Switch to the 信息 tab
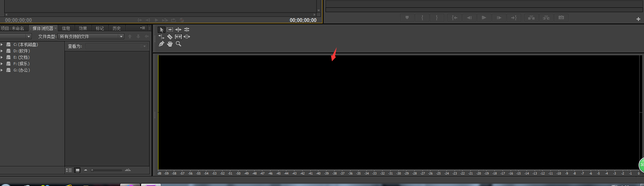 66,28
